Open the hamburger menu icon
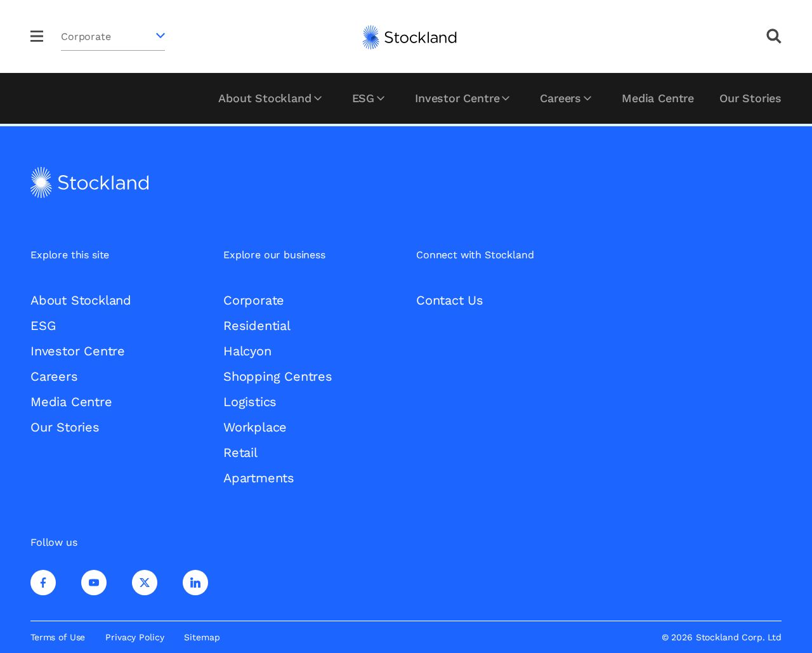812x653 pixels. (x=37, y=36)
